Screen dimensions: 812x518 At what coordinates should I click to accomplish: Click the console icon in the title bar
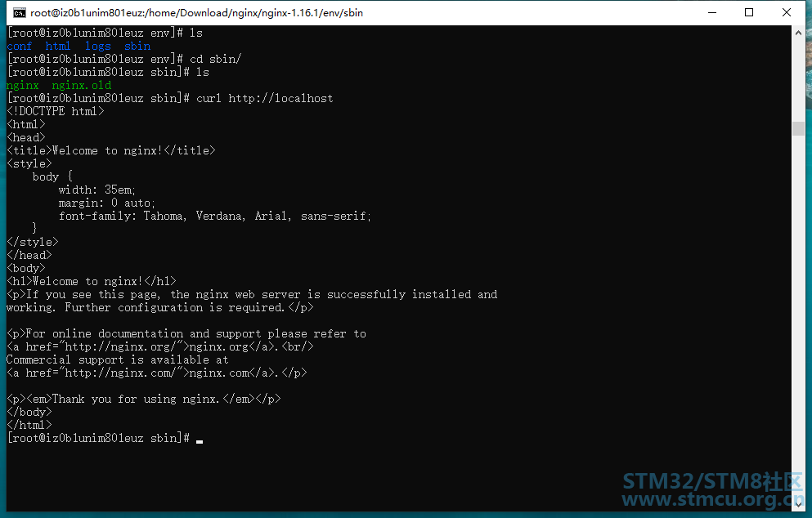pyautogui.click(x=20, y=13)
